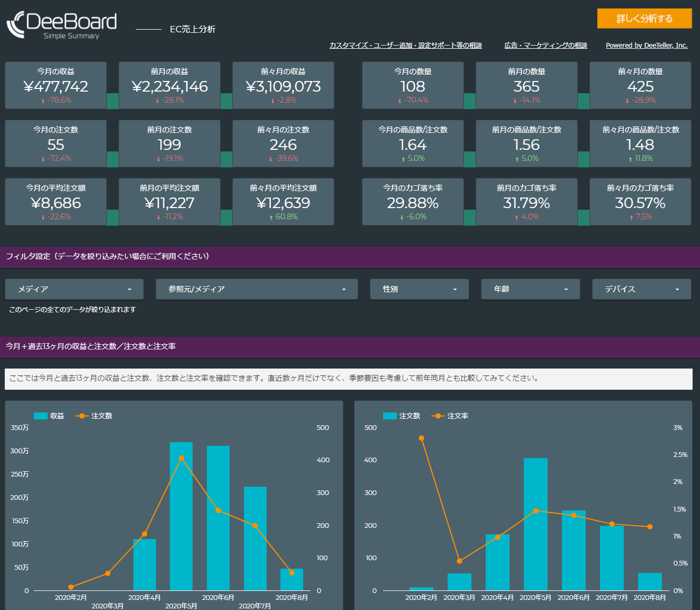Image resolution: width=700 pixels, height=610 pixels.
Task: Toggle the 収益 series in left chart legend
Action: click(x=49, y=416)
